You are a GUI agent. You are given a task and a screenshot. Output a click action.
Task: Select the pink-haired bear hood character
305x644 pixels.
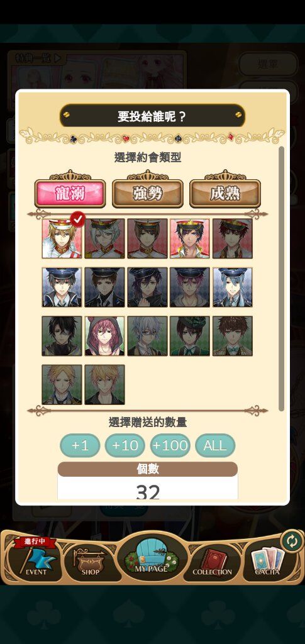(x=104, y=336)
